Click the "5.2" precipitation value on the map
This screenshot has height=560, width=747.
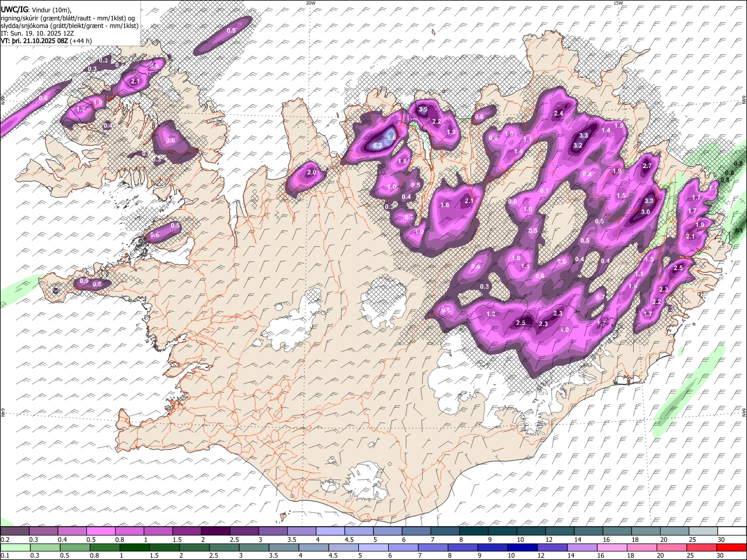[377, 145]
